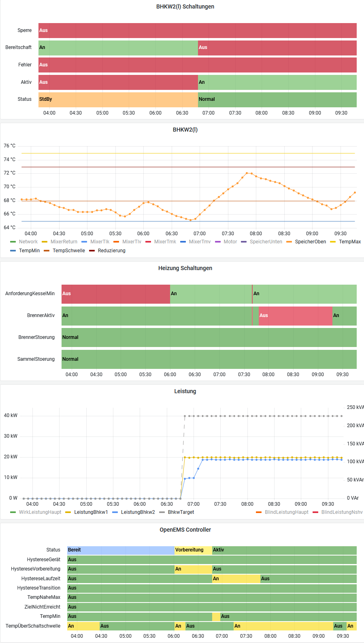The width and height of the screenshot is (364, 643).
Task: Enable the hidden Motor legend entry
Action: pyautogui.click(x=230, y=242)
